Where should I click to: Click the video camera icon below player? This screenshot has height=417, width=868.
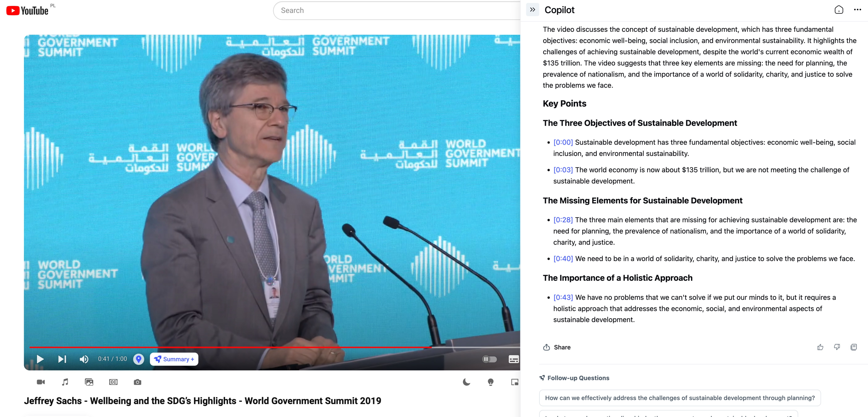[41, 382]
